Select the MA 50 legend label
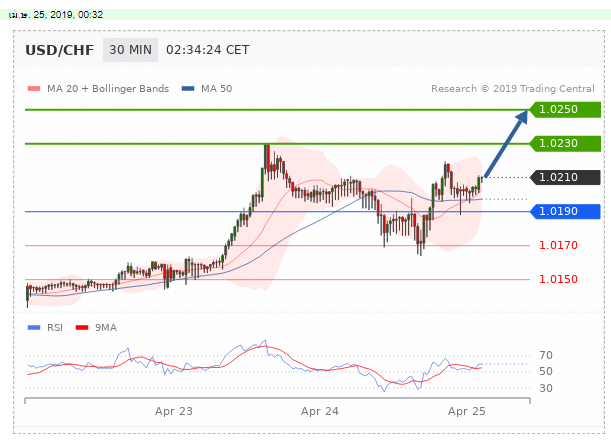The height and width of the screenshot is (440, 611). pyautogui.click(x=217, y=89)
